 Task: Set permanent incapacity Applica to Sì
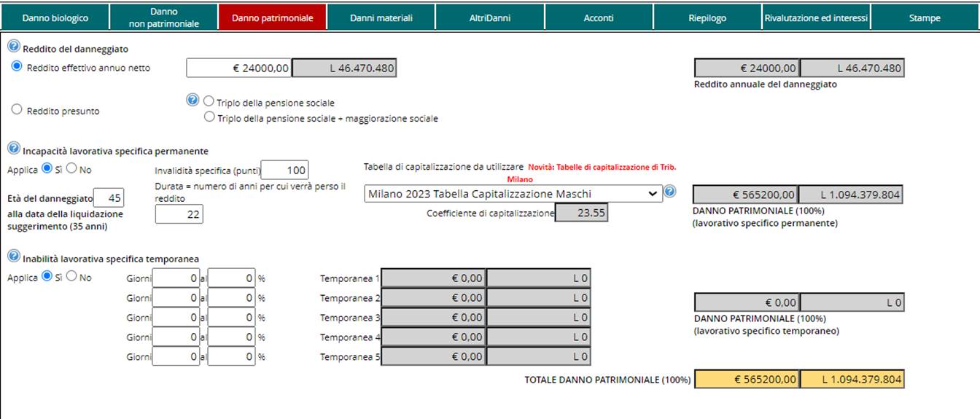47,168
